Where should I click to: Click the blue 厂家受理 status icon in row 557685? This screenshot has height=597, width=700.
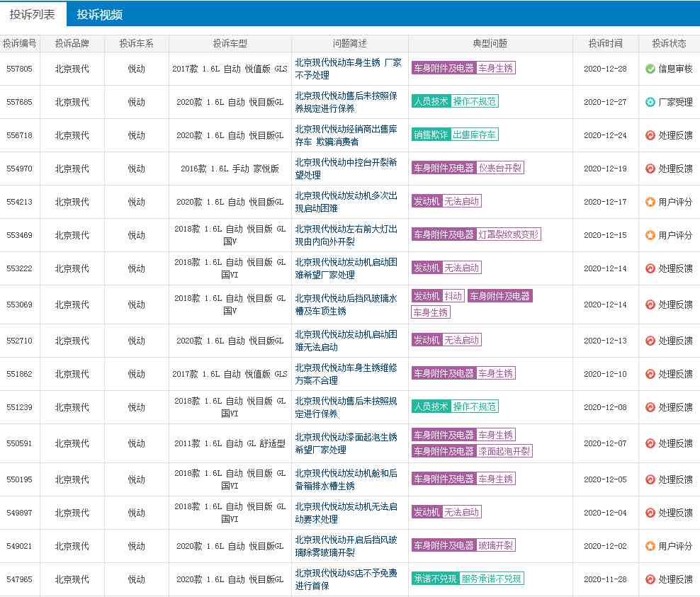pos(650,102)
